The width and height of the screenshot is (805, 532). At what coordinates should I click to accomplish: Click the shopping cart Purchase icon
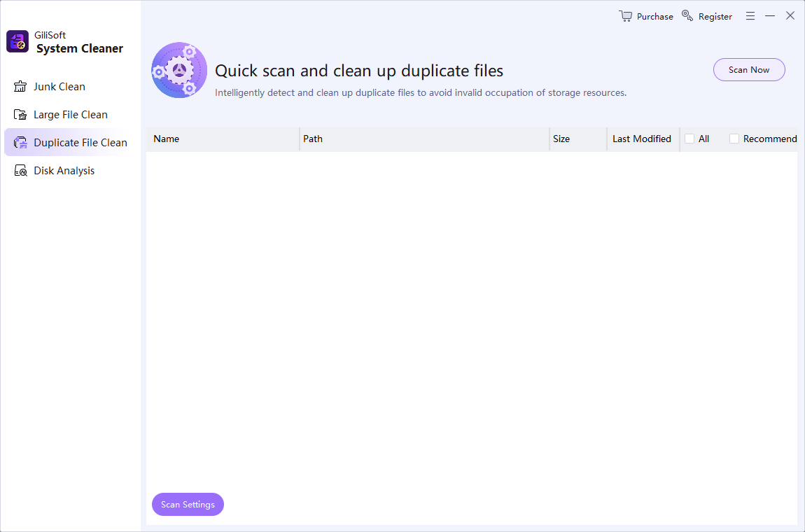tap(625, 16)
